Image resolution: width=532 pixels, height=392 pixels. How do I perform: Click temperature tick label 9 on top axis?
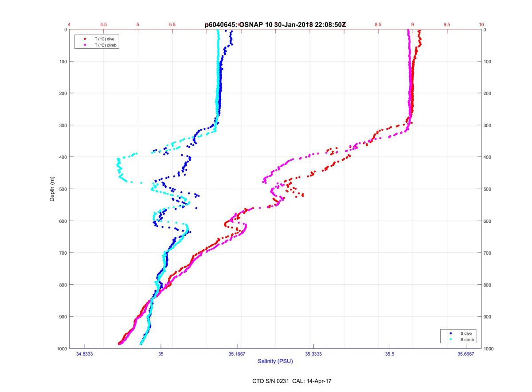click(413, 25)
